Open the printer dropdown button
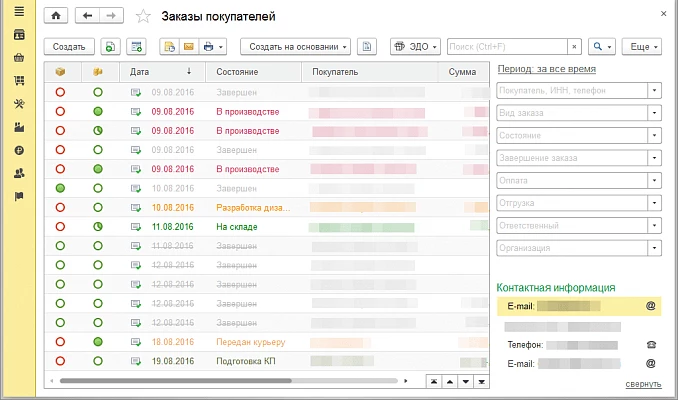The image size is (678, 400). coord(213,47)
